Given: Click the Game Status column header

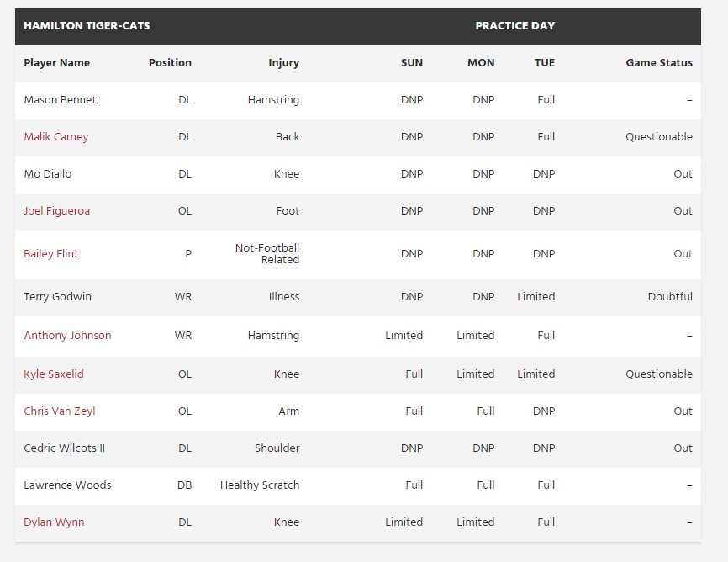Looking at the screenshot, I should 659,63.
